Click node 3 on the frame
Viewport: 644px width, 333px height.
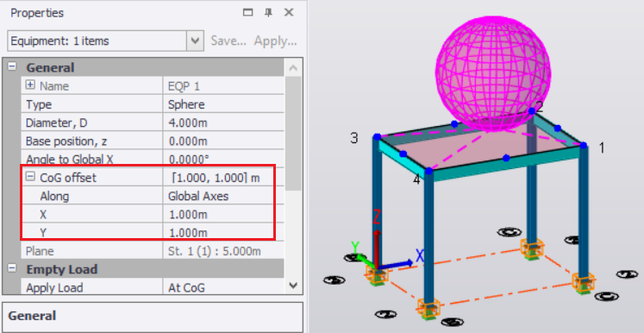point(377,137)
